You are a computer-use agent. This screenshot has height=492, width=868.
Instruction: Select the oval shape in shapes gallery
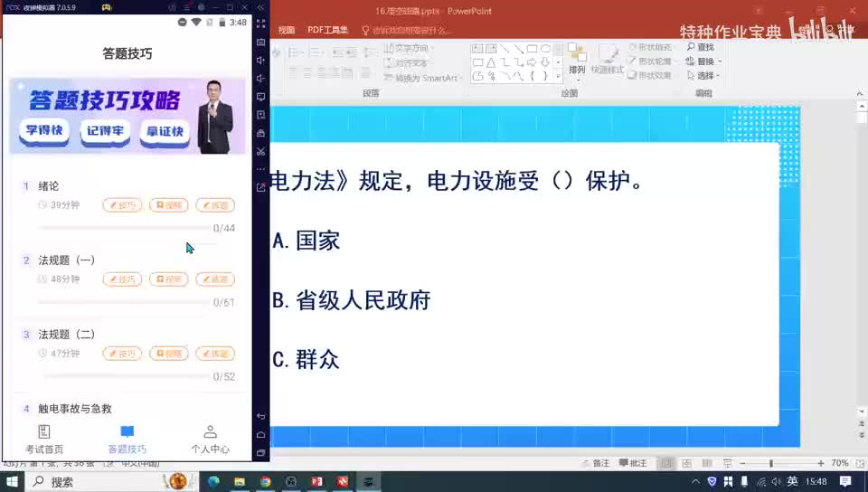pos(545,48)
